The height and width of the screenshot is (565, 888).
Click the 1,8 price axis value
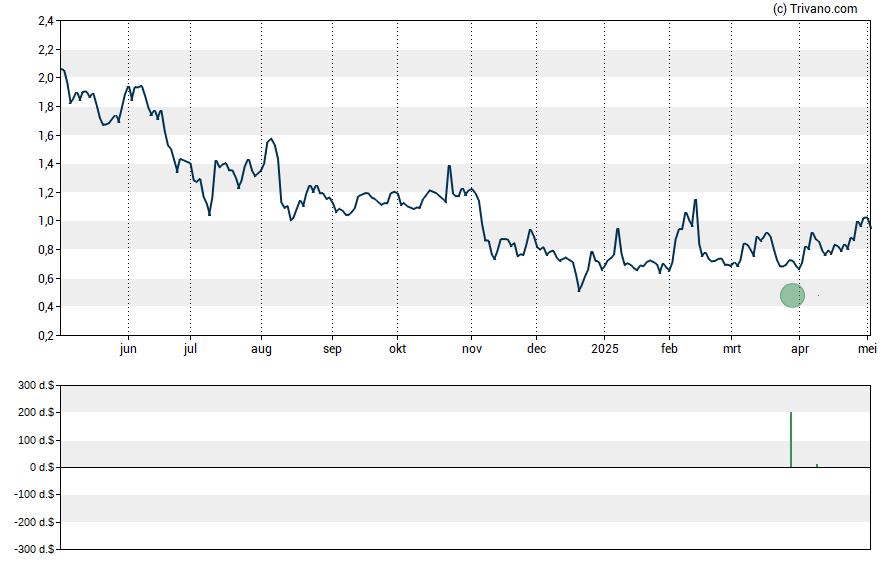[46, 106]
